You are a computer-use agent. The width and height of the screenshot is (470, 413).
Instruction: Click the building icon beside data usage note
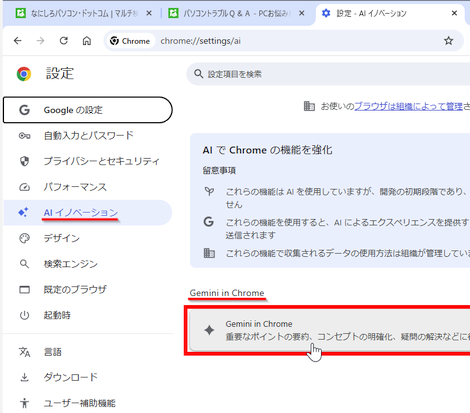point(209,253)
